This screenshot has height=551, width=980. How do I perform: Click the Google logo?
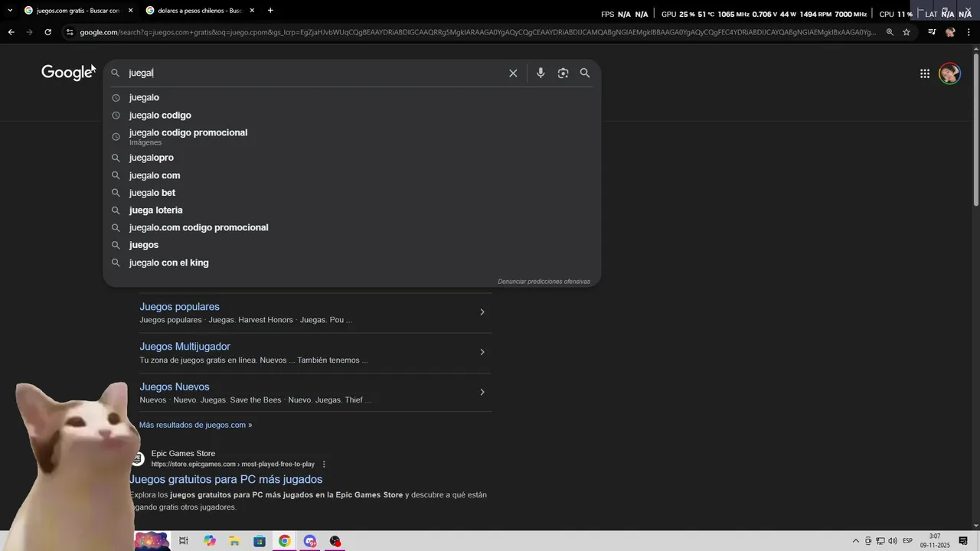(x=67, y=73)
